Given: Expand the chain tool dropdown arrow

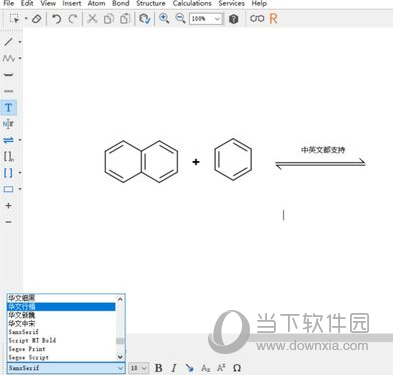Looking at the screenshot, I should coord(20,58).
